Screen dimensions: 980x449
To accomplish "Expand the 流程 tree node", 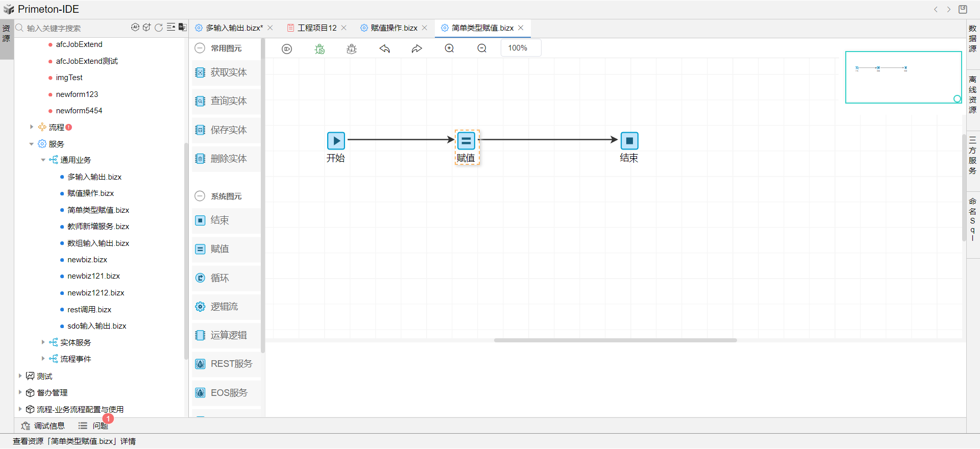I will pos(32,127).
